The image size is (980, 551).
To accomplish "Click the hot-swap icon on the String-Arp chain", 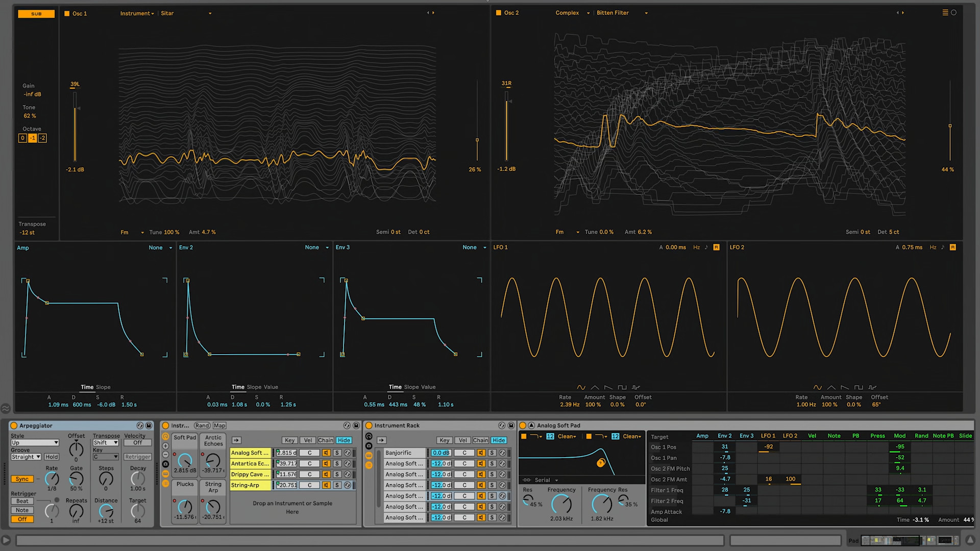I will (x=348, y=485).
